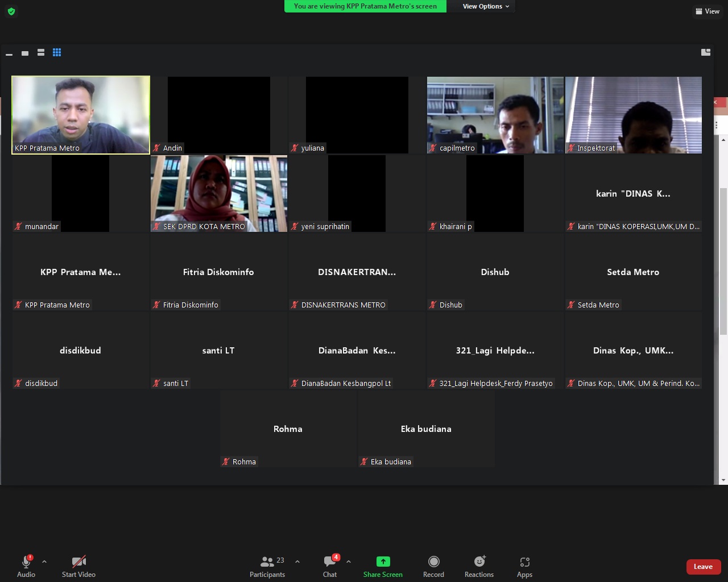Switch to grid gallery layout icon
728x582 pixels.
57,52
